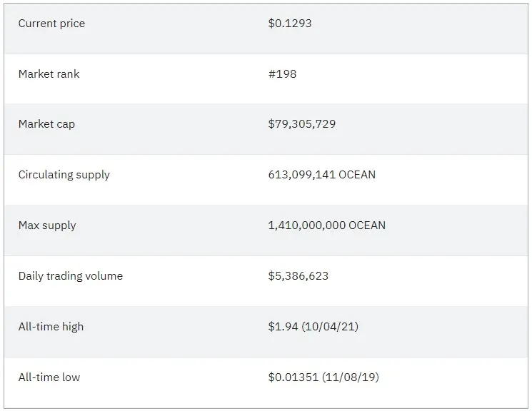Click the Market rank label
This screenshot has width=532, height=411.
tap(49, 74)
